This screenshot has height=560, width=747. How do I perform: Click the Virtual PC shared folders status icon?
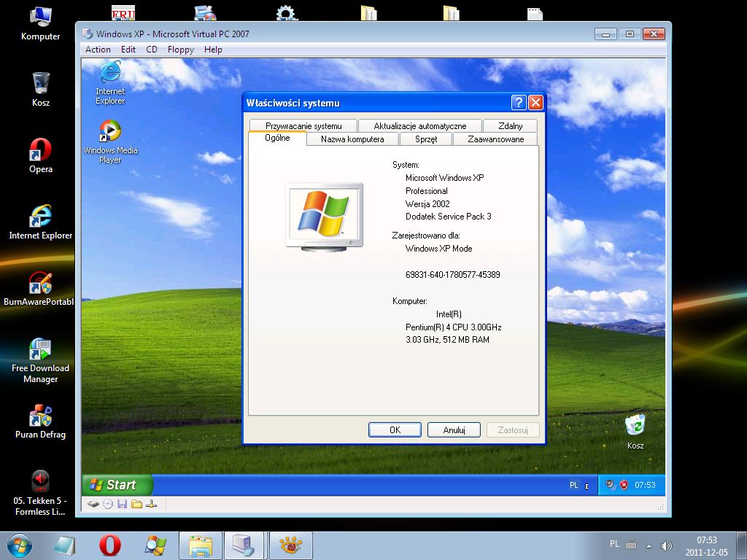click(136, 504)
